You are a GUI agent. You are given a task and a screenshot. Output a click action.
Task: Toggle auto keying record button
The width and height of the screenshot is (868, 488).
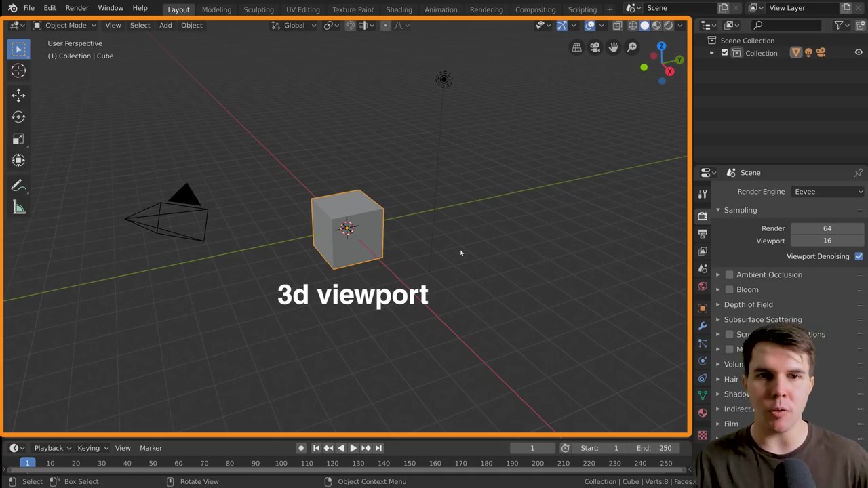[301, 448]
